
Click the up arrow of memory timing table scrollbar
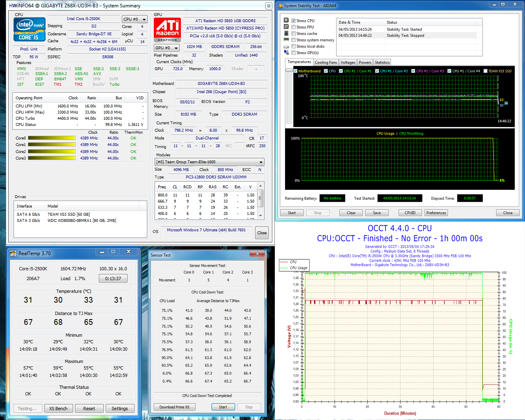click(260, 186)
